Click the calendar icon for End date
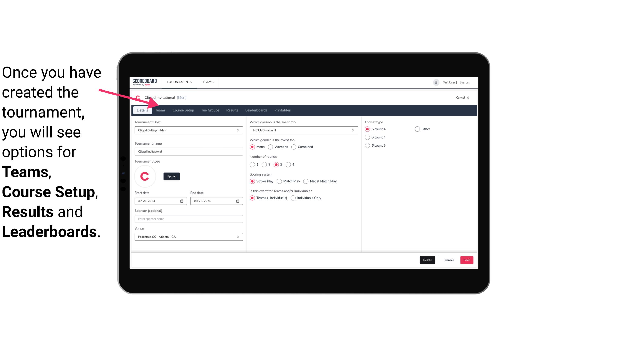Image resolution: width=644 pixels, height=346 pixels. click(x=238, y=201)
